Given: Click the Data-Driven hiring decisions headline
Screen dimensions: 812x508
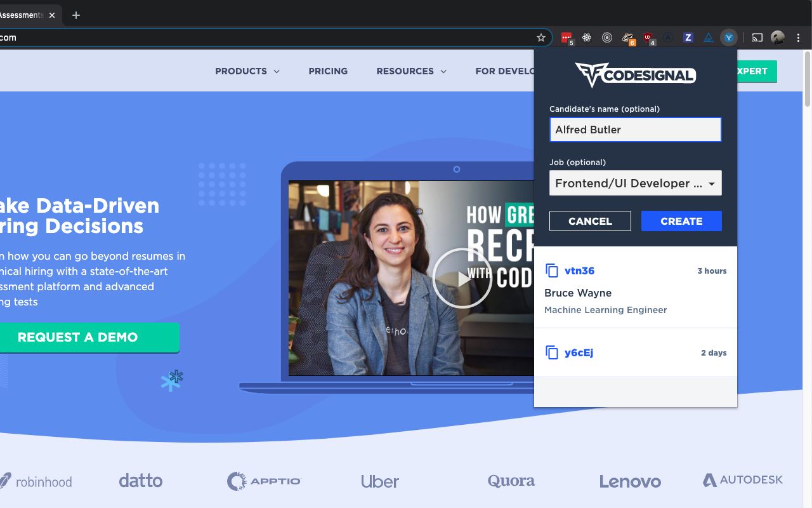Looking at the screenshot, I should point(80,216).
